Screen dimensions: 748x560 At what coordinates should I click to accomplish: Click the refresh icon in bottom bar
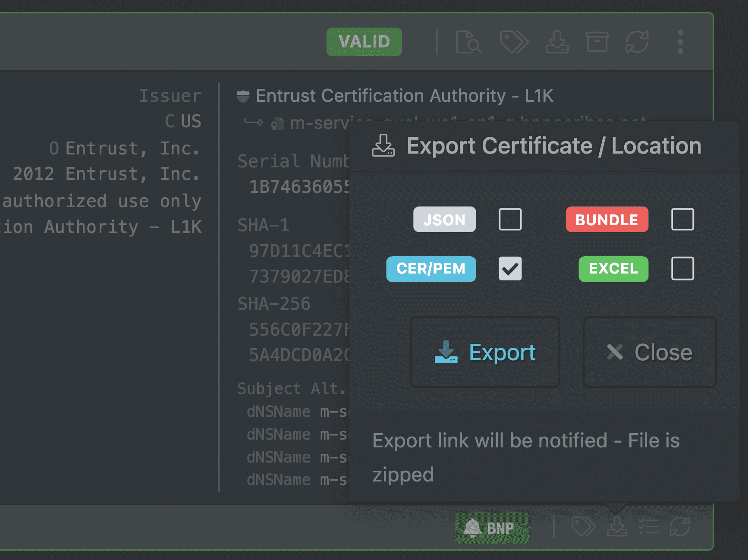(680, 527)
